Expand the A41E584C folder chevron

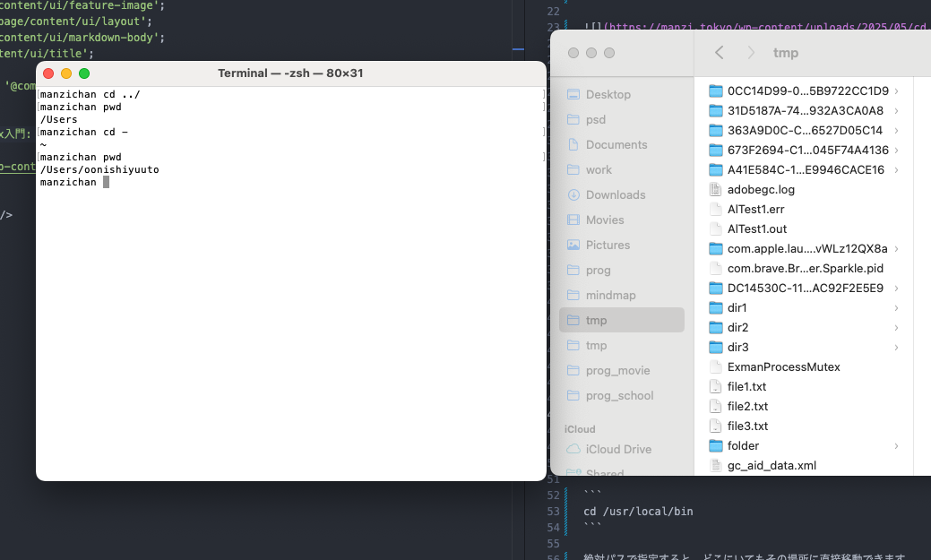[897, 170]
